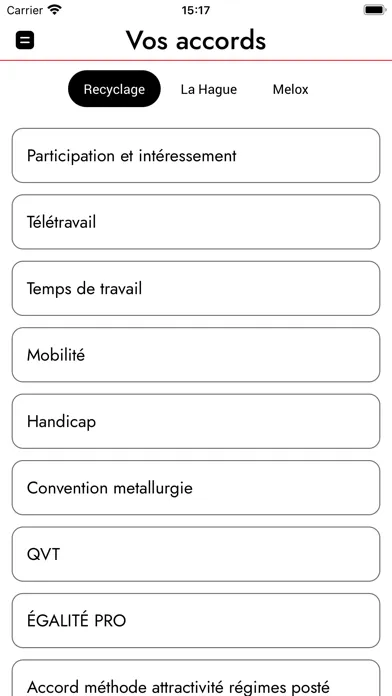Open the Convention metallurgie accord

196,488
